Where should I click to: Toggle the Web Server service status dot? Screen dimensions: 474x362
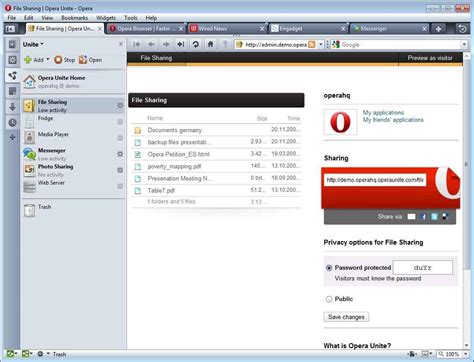pyautogui.click(x=120, y=186)
